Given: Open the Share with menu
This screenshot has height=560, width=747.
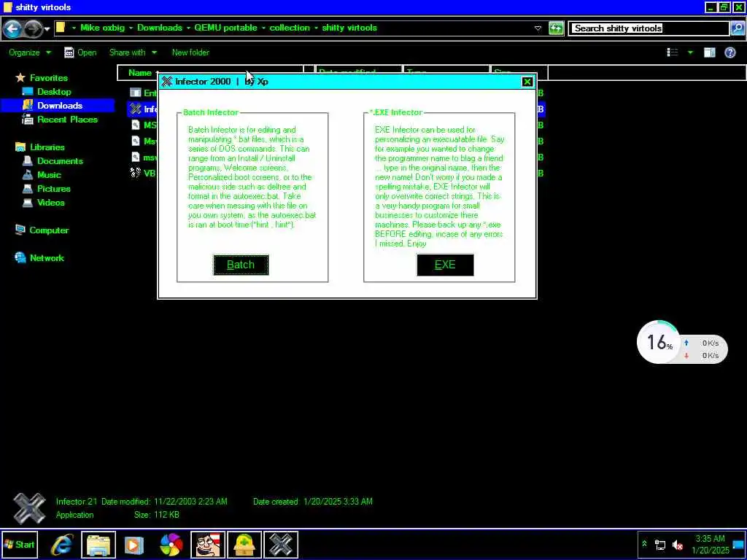Looking at the screenshot, I should [133, 52].
